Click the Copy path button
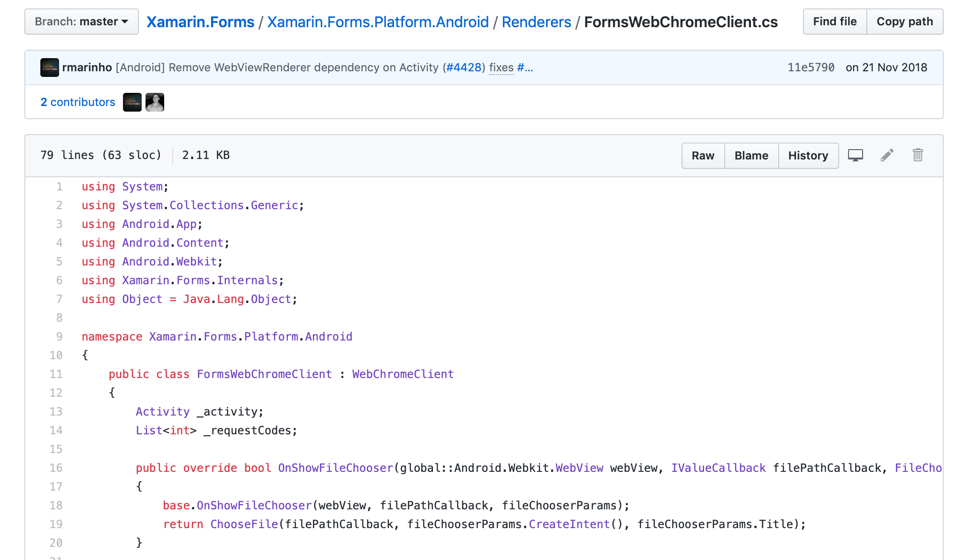Screen dimensions: 955x560 (x=904, y=22)
